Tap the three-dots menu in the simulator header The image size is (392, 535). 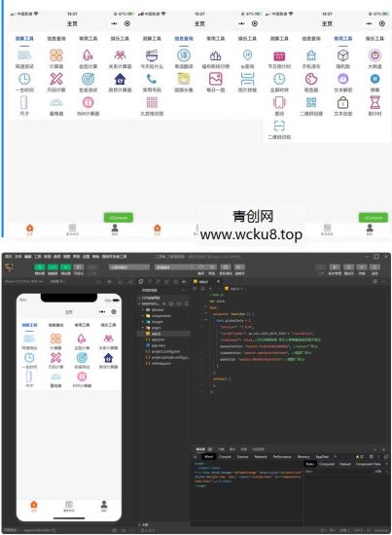tap(102, 312)
